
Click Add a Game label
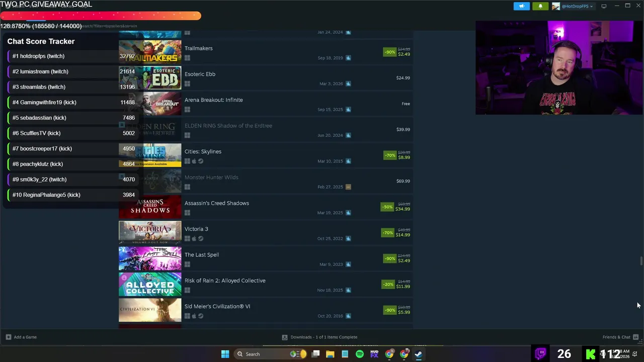25,337
